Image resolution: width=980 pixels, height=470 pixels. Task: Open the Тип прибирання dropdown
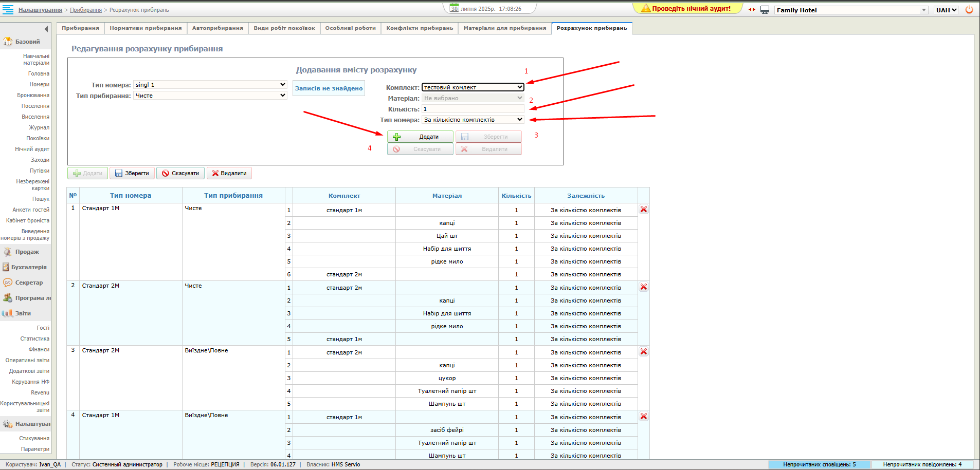point(210,96)
